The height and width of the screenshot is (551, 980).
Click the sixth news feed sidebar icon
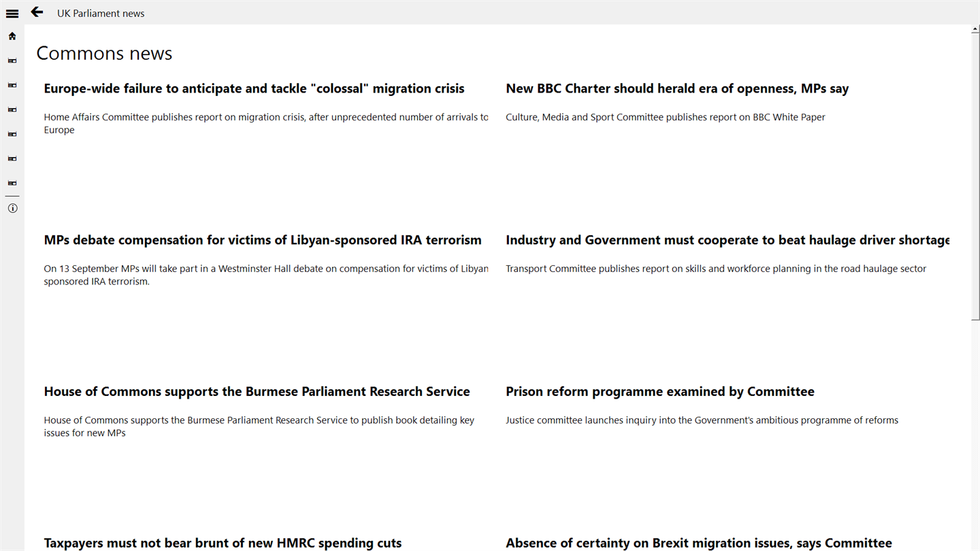(x=12, y=183)
